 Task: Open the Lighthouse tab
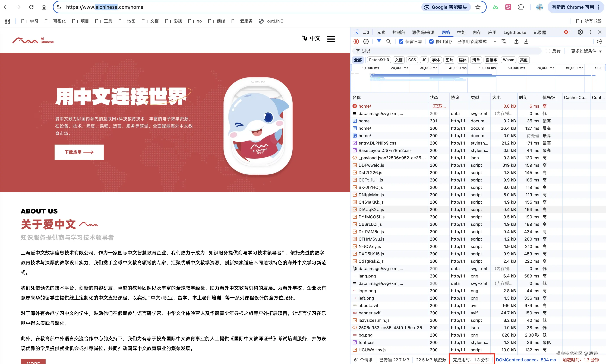click(515, 32)
